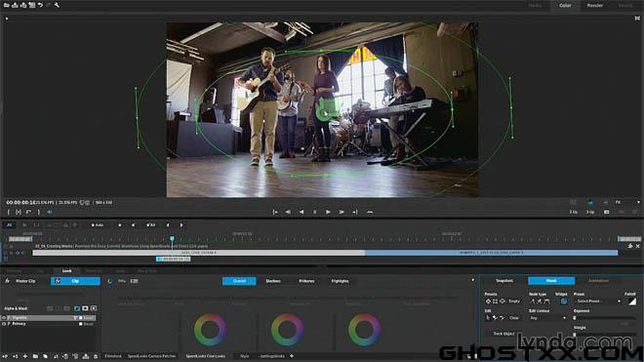Image resolution: width=644 pixels, height=362 pixels.
Task: Add secondary layer with plus-S icon
Action: click(16, 356)
